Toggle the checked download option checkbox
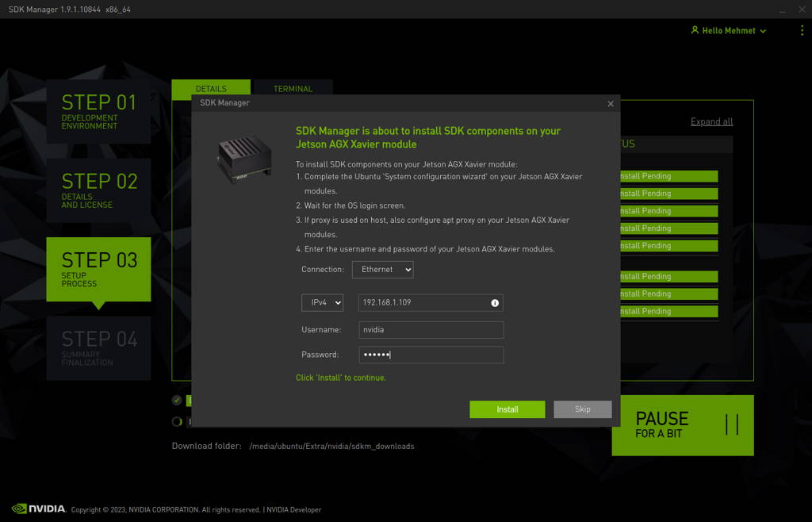 177,401
